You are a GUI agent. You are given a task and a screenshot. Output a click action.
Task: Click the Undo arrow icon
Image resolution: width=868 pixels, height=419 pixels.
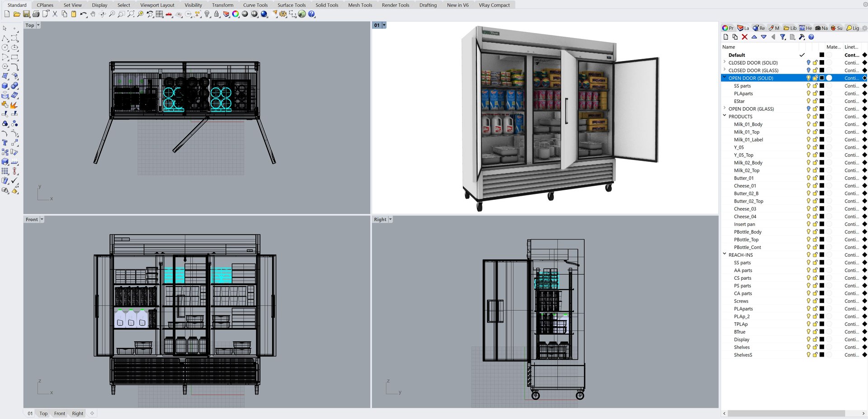coord(83,14)
